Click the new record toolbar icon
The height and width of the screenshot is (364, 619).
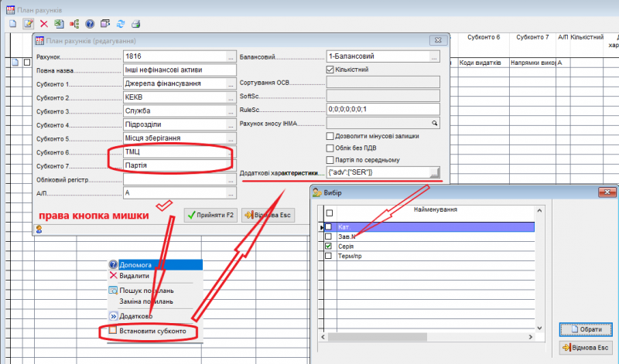coord(13,24)
